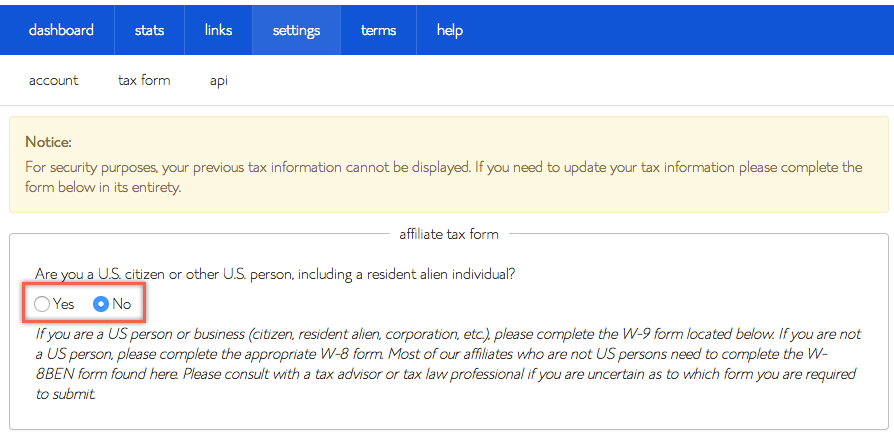
Task: Click empty area of the blue navigation bar
Action: [680, 30]
